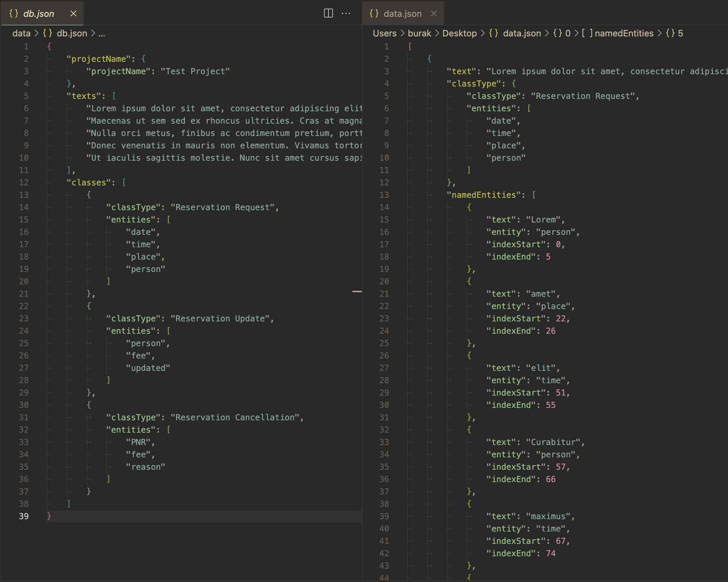
Task: Click the 'data' folder breadcrumb in left editor
Action: (21, 33)
